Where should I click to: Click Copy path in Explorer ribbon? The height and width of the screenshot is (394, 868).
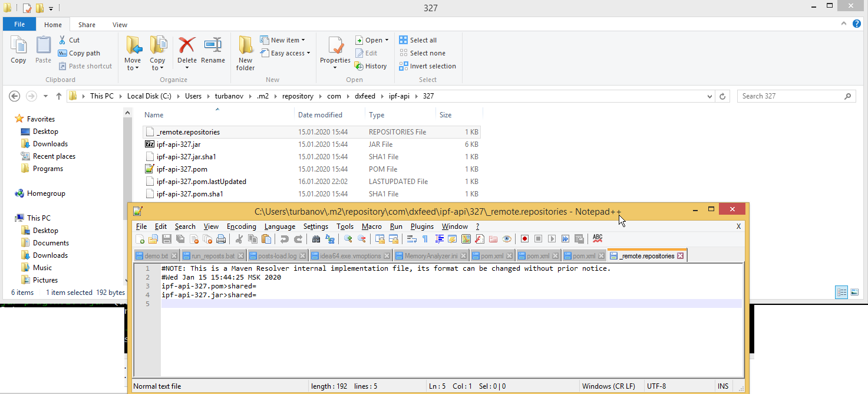[79, 53]
